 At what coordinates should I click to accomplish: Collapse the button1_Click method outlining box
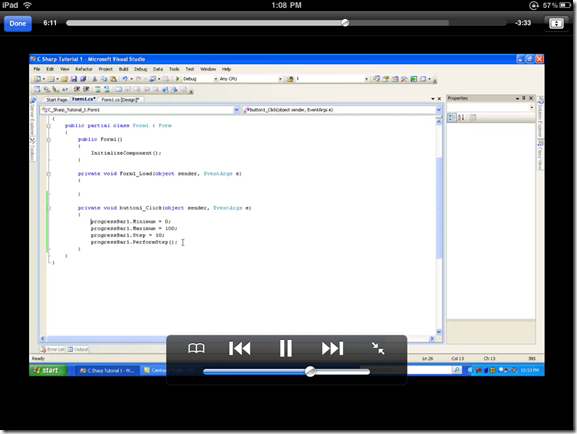[49, 208]
